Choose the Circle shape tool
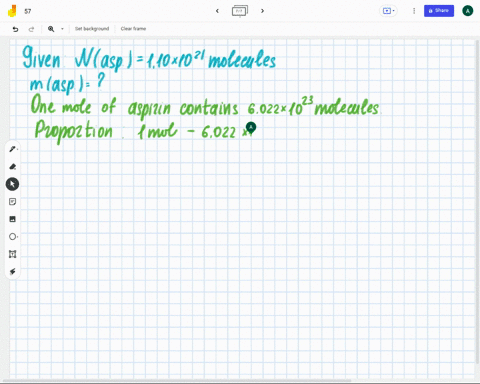Image resolution: width=480 pixels, height=384 pixels. coord(12,237)
